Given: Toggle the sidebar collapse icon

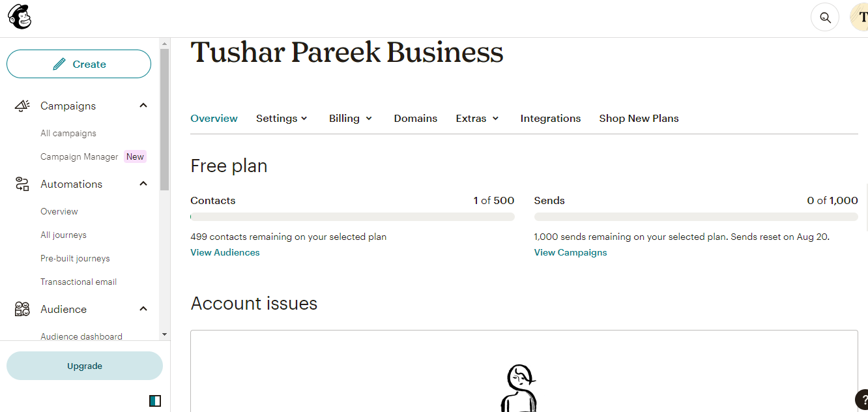Looking at the screenshot, I should pyautogui.click(x=155, y=400).
